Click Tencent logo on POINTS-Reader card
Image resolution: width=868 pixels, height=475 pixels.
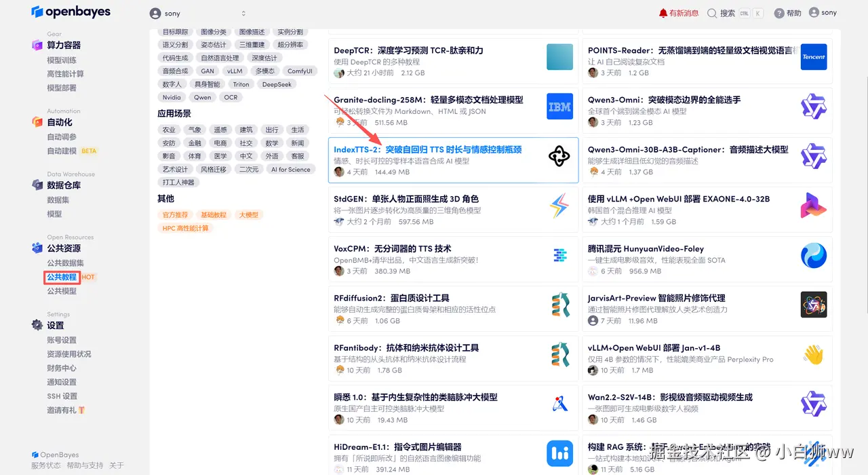814,57
